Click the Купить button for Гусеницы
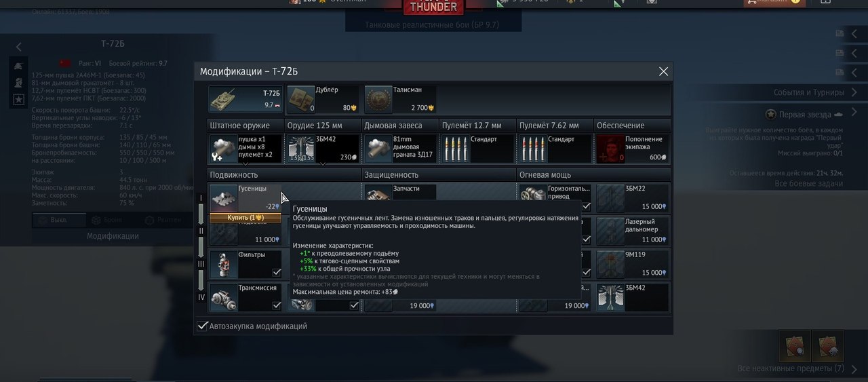Viewport: 868px width, 382px height. [245, 217]
